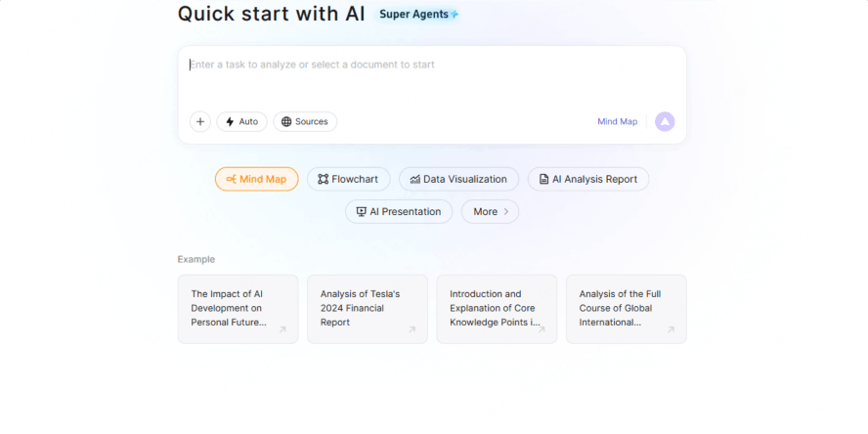Toggle the Auto mode button
Image resolution: width=868 pixels, height=434 pixels.
coord(241,122)
